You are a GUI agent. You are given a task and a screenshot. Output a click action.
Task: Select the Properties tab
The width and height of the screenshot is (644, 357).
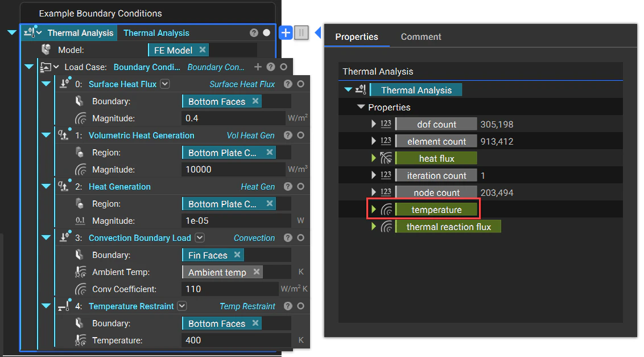pos(357,36)
